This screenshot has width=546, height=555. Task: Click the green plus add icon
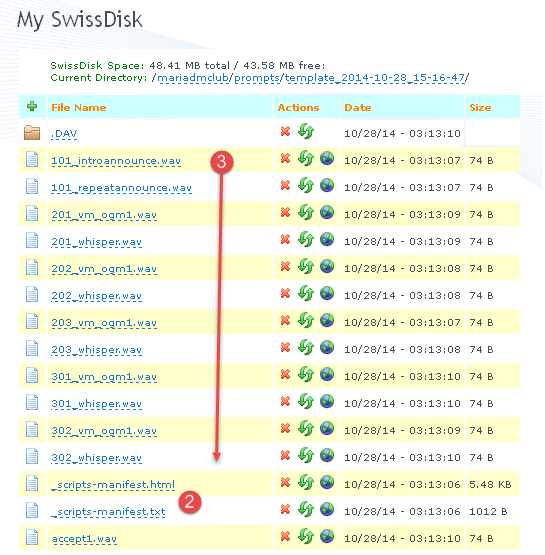[x=32, y=106]
